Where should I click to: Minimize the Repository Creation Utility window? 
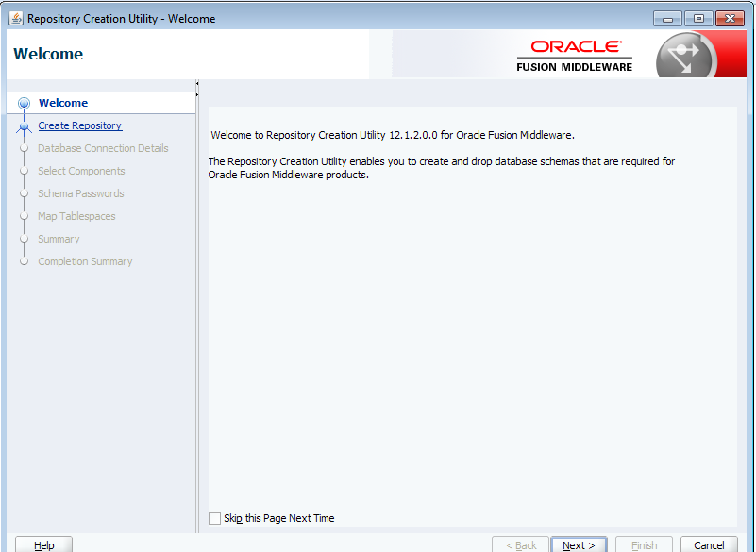click(668, 18)
